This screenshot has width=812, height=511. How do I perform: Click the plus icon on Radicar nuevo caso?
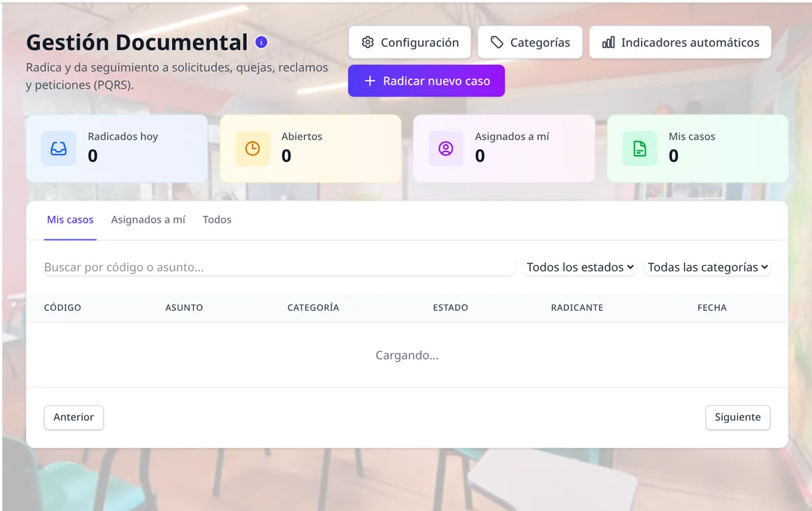click(369, 81)
